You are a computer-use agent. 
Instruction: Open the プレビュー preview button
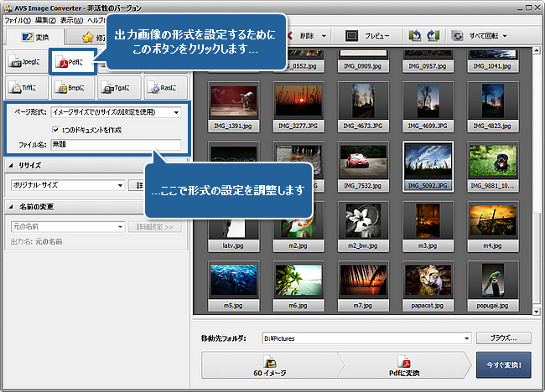tap(368, 37)
